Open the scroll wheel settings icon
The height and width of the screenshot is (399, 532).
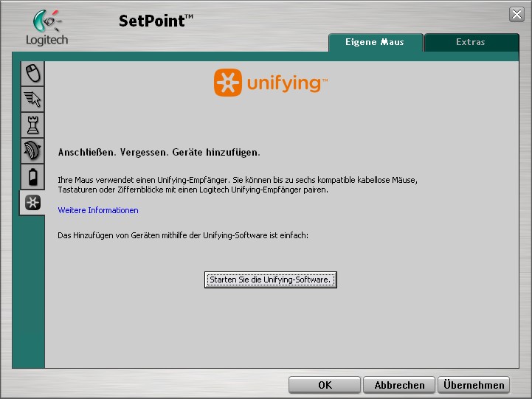tap(33, 150)
